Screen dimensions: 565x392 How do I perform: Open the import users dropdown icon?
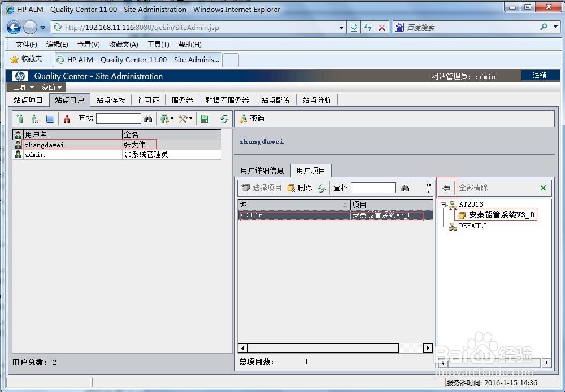point(167,119)
